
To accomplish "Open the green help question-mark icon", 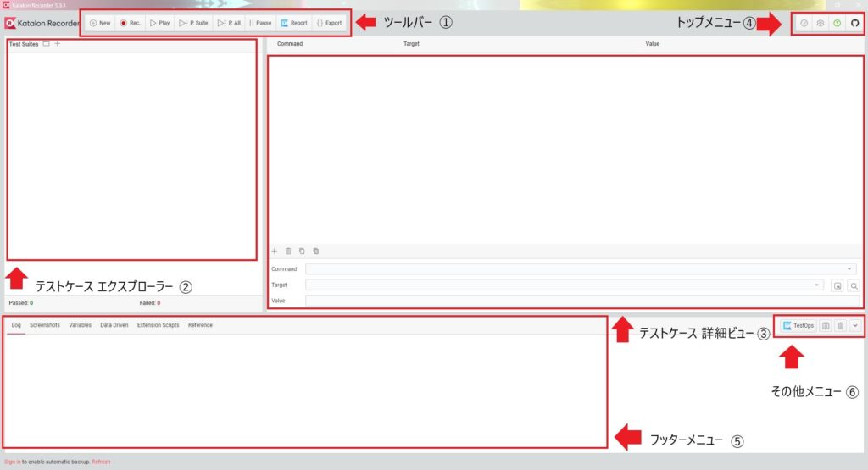I will 837,23.
